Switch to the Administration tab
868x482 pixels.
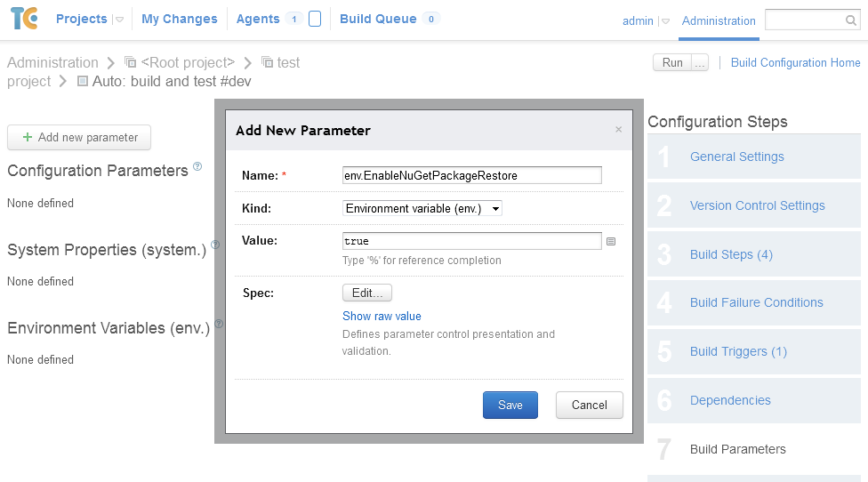click(x=719, y=20)
